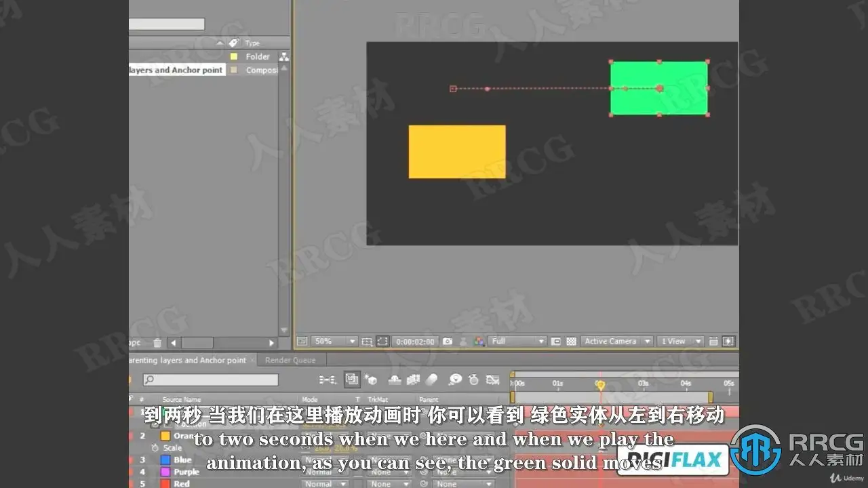Open the graph editor
The width and height of the screenshot is (868, 488).
pyautogui.click(x=493, y=380)
